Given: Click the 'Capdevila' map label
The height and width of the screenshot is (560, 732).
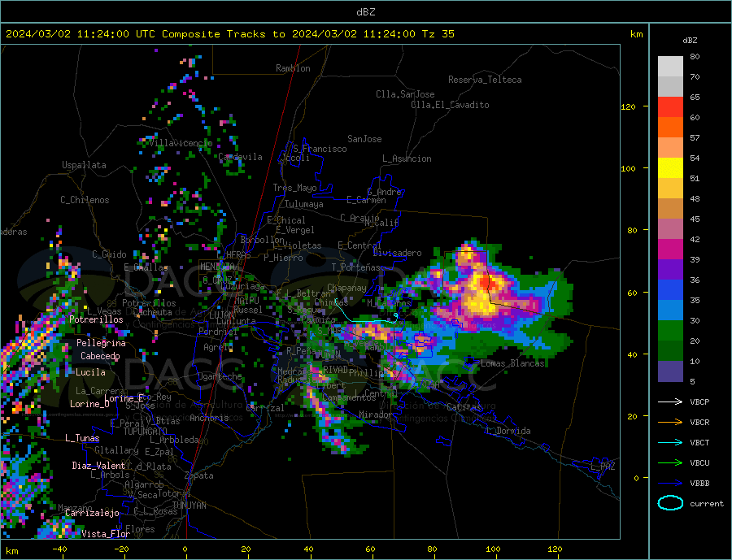Looking at the screenshot, I should point(241,157).
